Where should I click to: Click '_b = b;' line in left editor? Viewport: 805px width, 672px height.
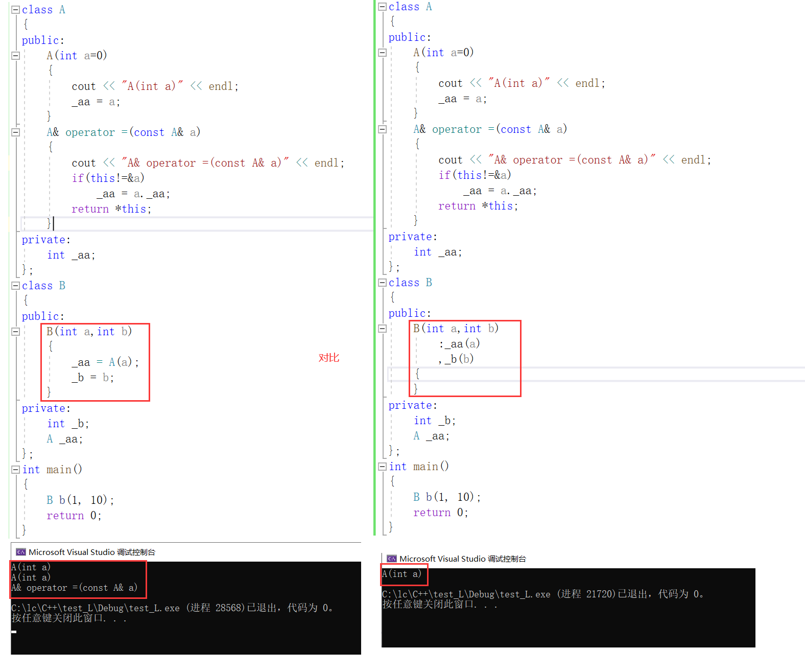click(x=92, y=378)
